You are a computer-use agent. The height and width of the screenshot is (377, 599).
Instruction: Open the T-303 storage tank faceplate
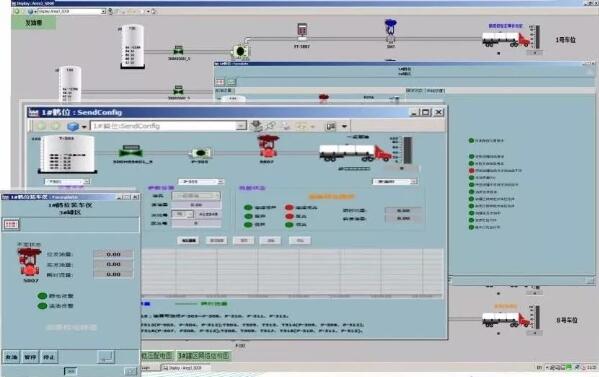pyautogui.click(x=67, y=154)
